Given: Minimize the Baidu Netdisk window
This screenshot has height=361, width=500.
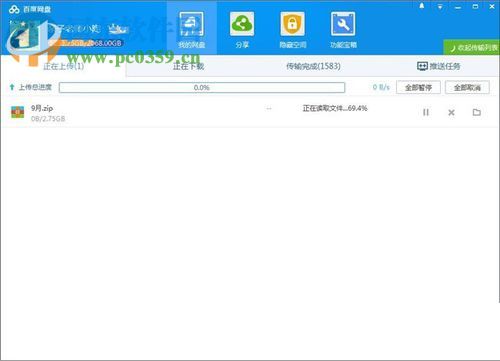Looking at the screenshot, I should (x=458, y=7).
